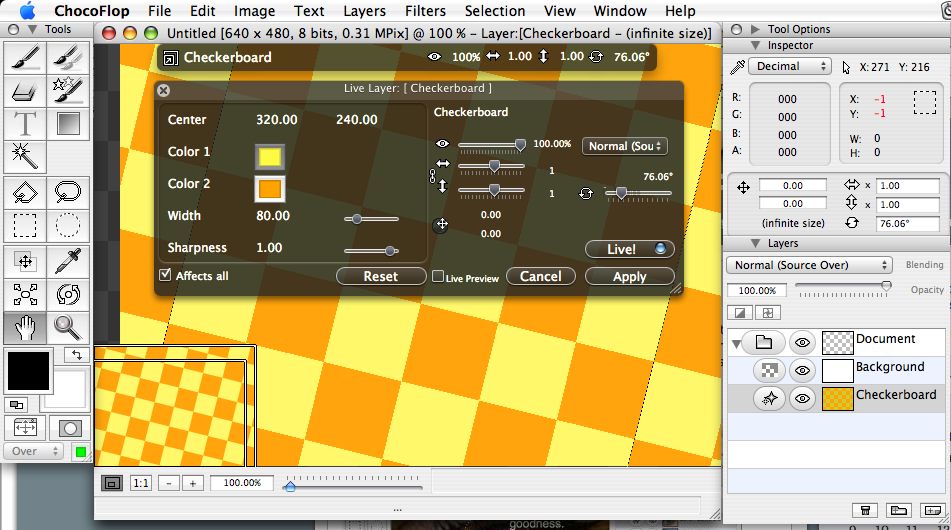The height and width of the screenshot is (530, 951).
Task: Select the Zoom magnifier tool
Action: [x=68, y=326]
